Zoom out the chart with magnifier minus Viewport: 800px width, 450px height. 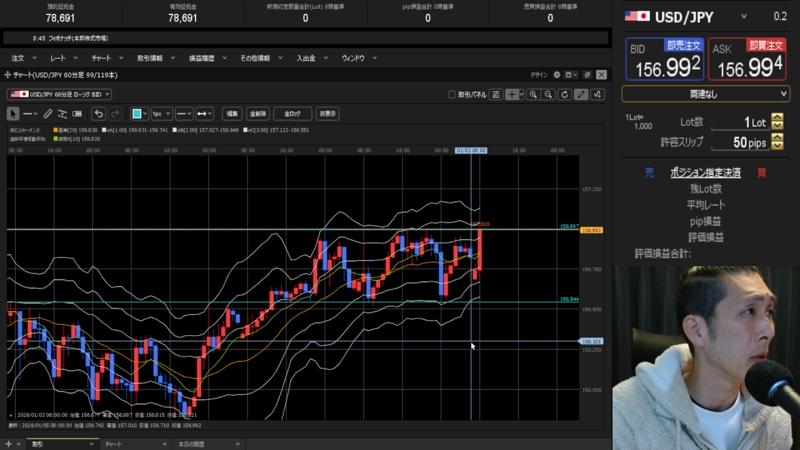(x=549, y=94)
